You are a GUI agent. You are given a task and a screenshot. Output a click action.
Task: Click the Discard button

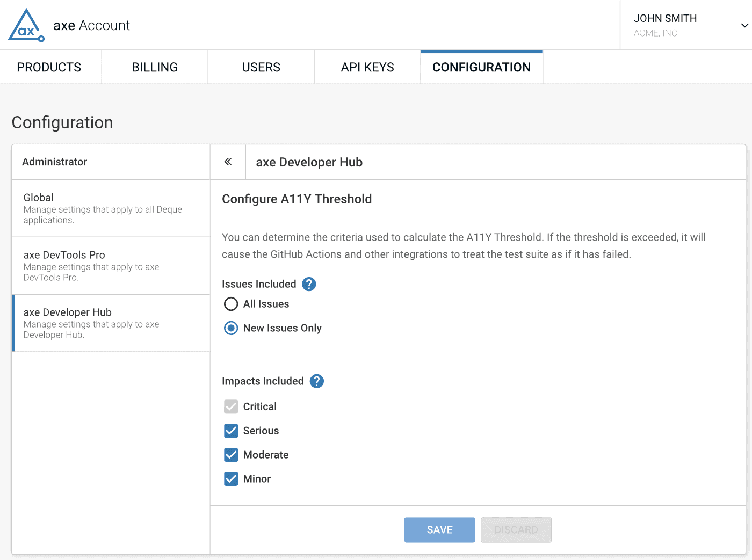click(516, 530)
